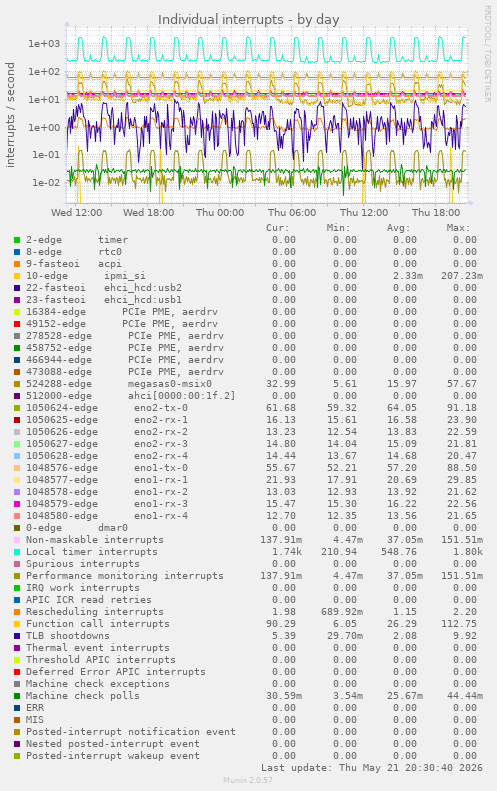The image size is (497, 791).
Task: Click the Wed 18:00 time axis label
Action: coord(148,212)
